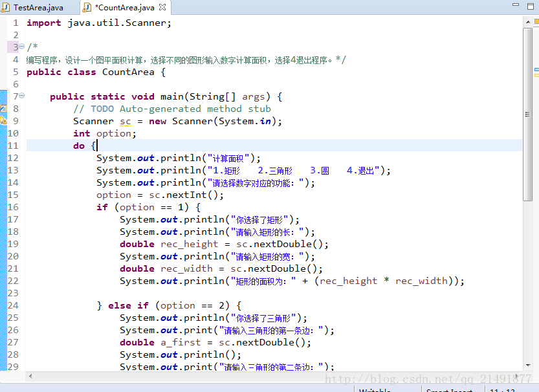Click line number 11 in the gutter
The height and width of the screenshot is (392, 539).
[13, 146]
